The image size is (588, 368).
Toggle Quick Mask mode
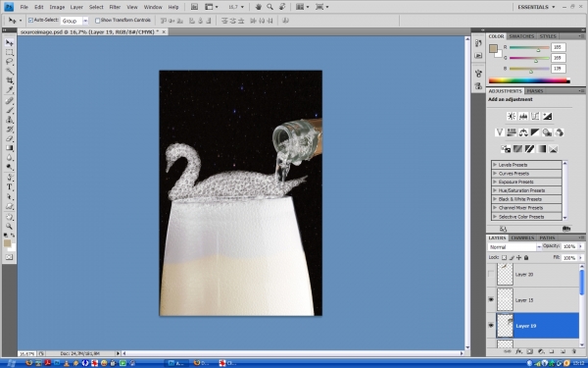pyautogui.click(x=10, y=257)
